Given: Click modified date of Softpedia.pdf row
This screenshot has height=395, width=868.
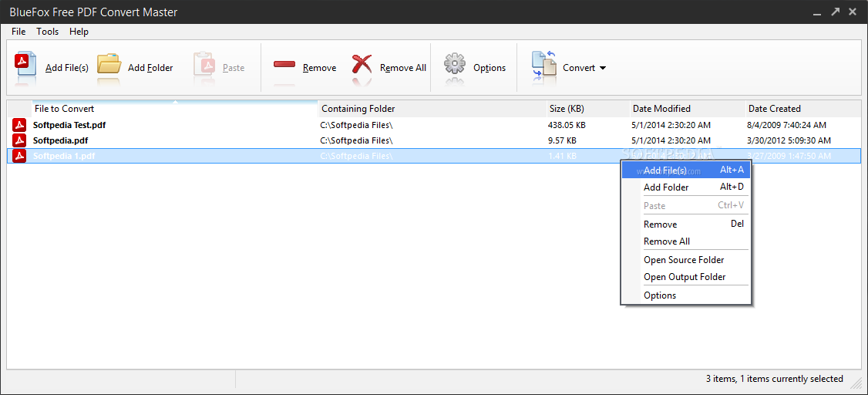Looking at the screenshot, I should [x=671, y=140].
